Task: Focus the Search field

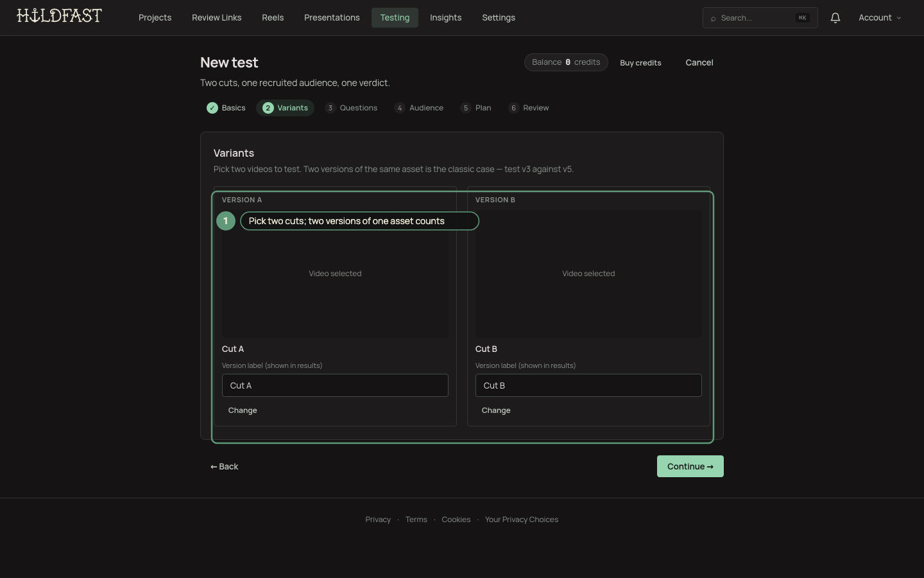Action: [x=760, y=18]
